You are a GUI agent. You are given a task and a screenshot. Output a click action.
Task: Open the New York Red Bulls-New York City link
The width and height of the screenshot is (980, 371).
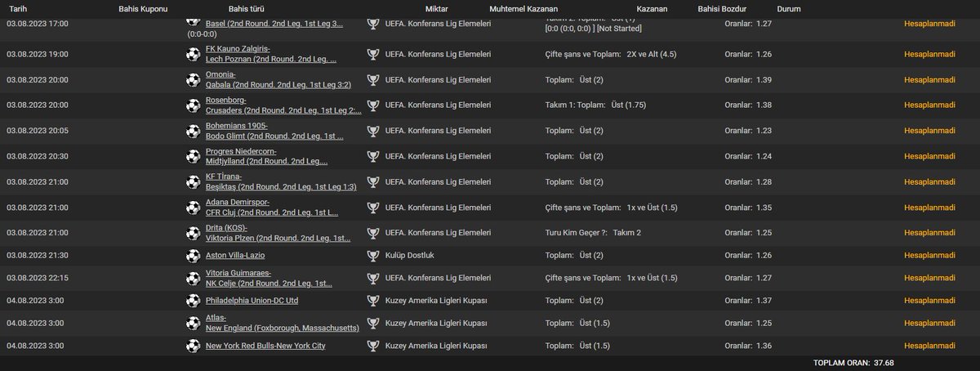tap(265, 346)
